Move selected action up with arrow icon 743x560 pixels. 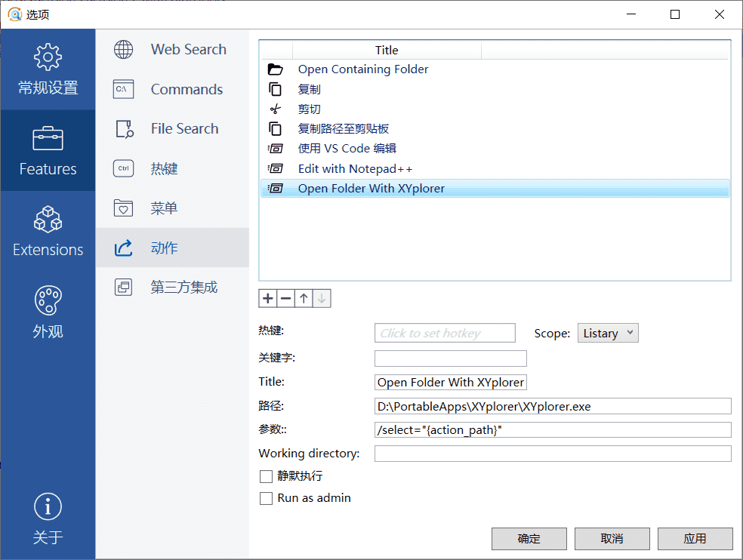click(x=304, y=298)
